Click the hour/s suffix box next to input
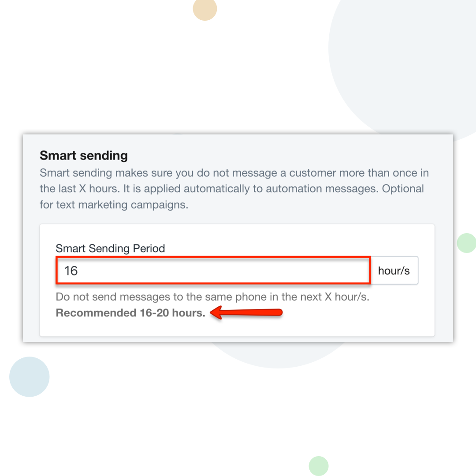 394,270
